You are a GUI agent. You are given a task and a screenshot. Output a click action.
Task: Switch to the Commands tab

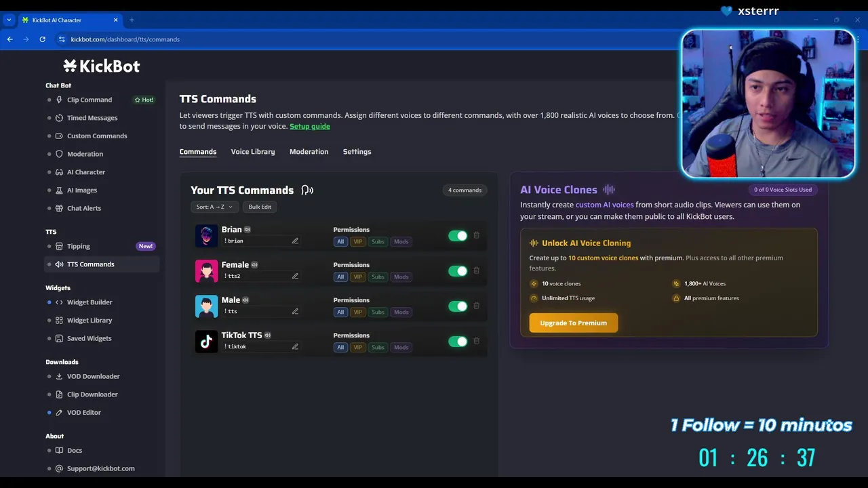[x=198, y=152]
